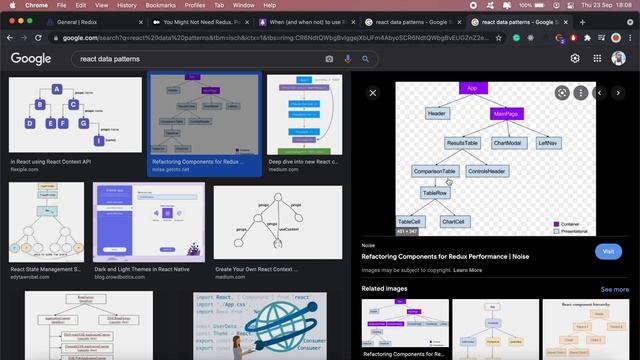Start voice search with microphone icon
This screenshot has width=640, height=360.
click(348, 59)
